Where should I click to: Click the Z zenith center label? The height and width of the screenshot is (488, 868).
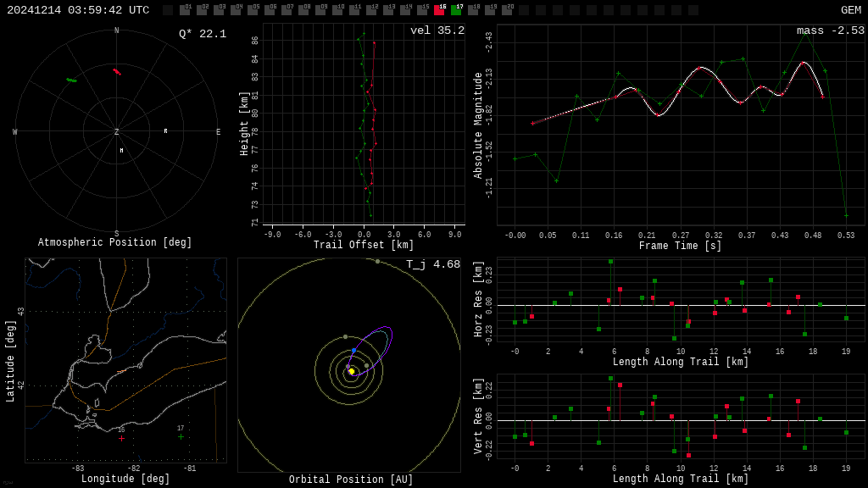pos(116,131)
